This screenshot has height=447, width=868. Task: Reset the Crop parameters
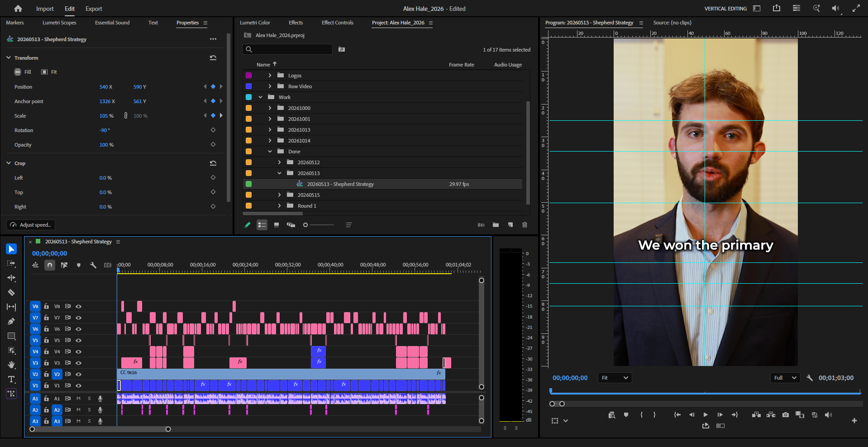213,163
